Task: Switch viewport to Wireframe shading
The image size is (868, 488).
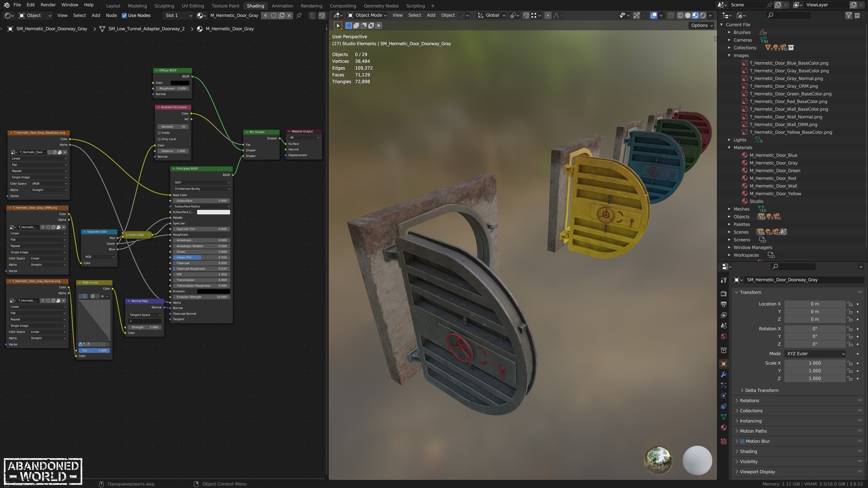Action: tap(680, 15)
